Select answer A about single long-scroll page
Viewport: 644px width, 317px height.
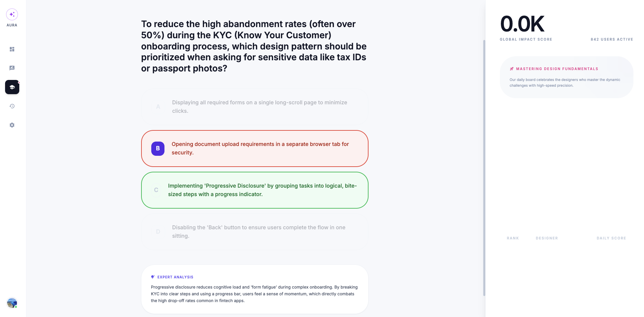click(254, 107)
